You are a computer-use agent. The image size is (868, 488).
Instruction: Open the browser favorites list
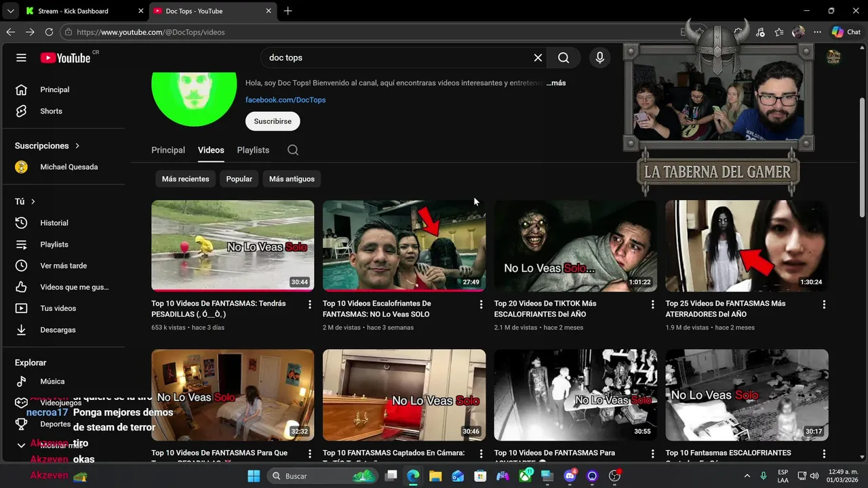[x=779, y=32]
